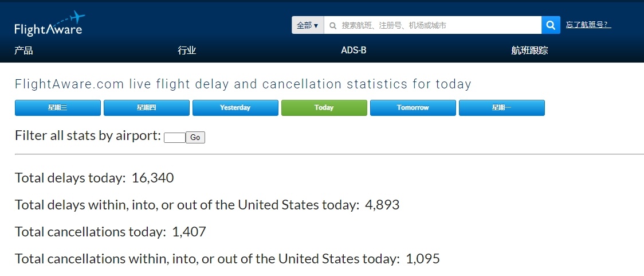Click the page heading about live flight delays
The width and height of the screenshot is (644, 276).
click(243, 84)
